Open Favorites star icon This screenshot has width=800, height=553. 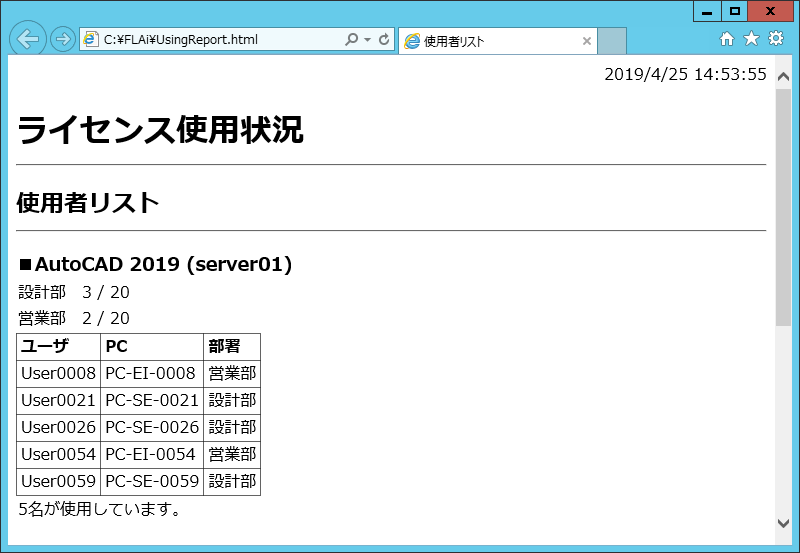point(752,39)
